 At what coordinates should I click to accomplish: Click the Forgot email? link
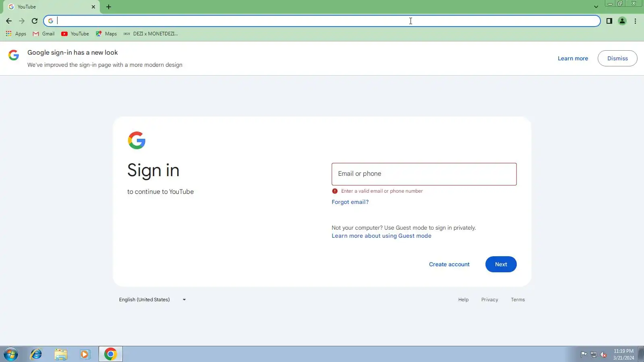click(x=350, y=202)
